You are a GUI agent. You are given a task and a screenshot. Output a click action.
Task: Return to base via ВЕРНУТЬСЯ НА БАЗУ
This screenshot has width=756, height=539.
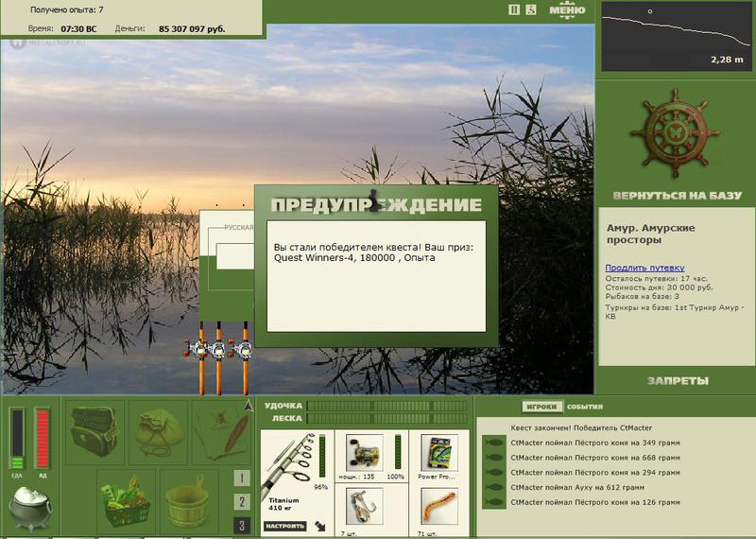pos(677,196)
